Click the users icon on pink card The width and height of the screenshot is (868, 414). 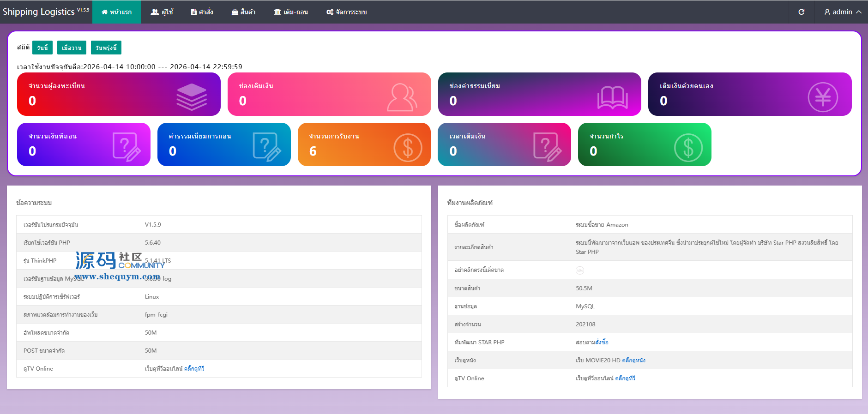pos(402,97)
